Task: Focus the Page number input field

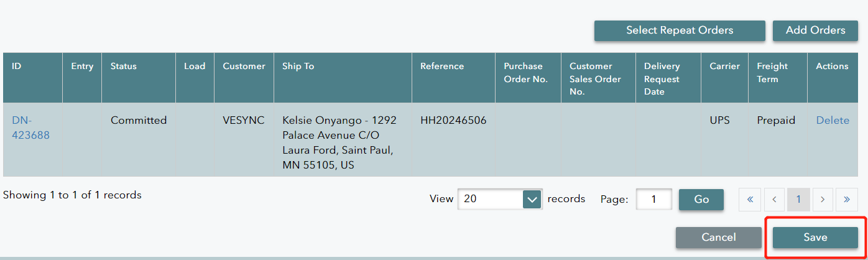Action: click(653, 199)
